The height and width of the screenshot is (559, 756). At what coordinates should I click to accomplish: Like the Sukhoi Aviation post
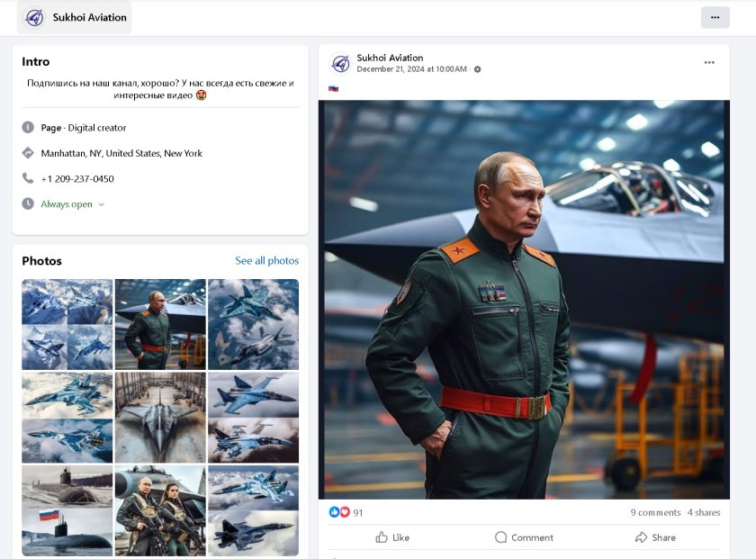click(392, 537)
